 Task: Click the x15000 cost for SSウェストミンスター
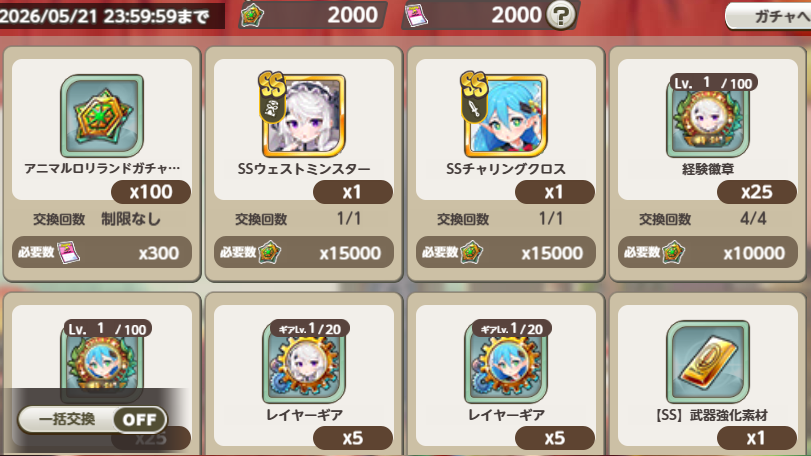[304, 252]
